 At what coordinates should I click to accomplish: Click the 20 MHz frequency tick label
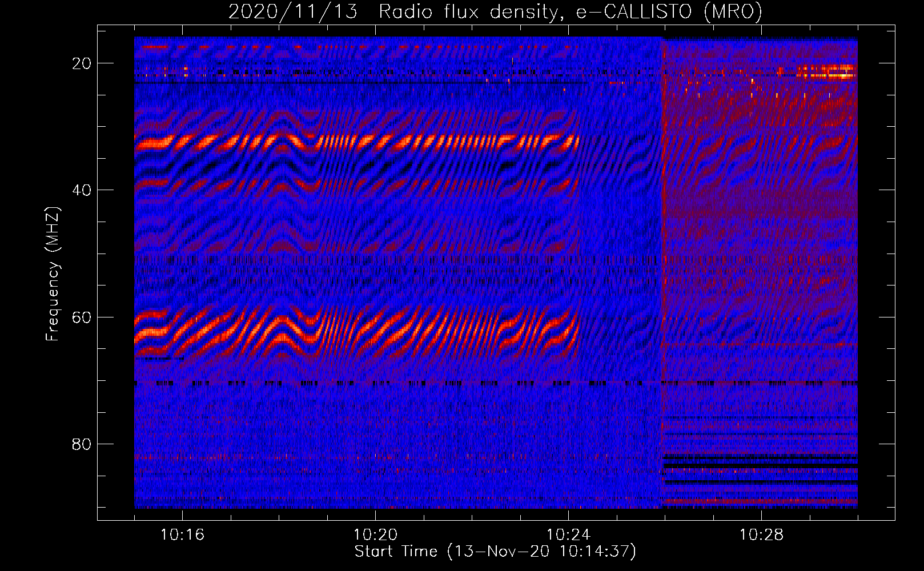(82, 63)
